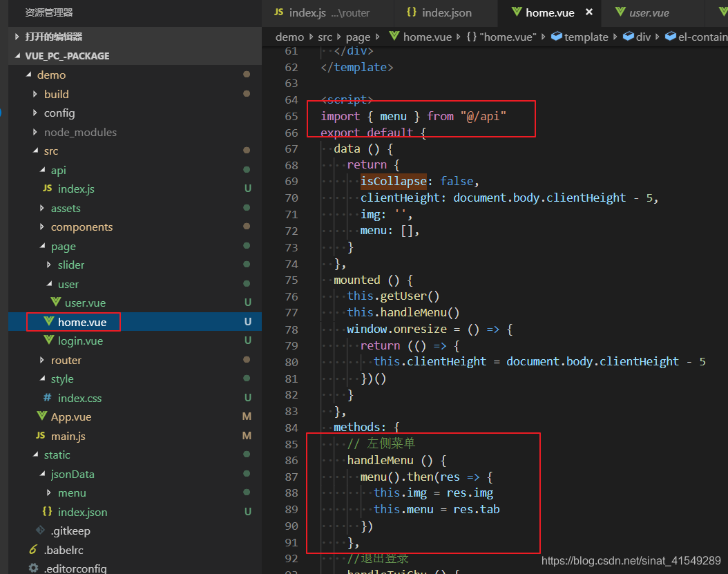
Task: Click cube icon before el-contain breadcrumb
Action: pos(671,36)
